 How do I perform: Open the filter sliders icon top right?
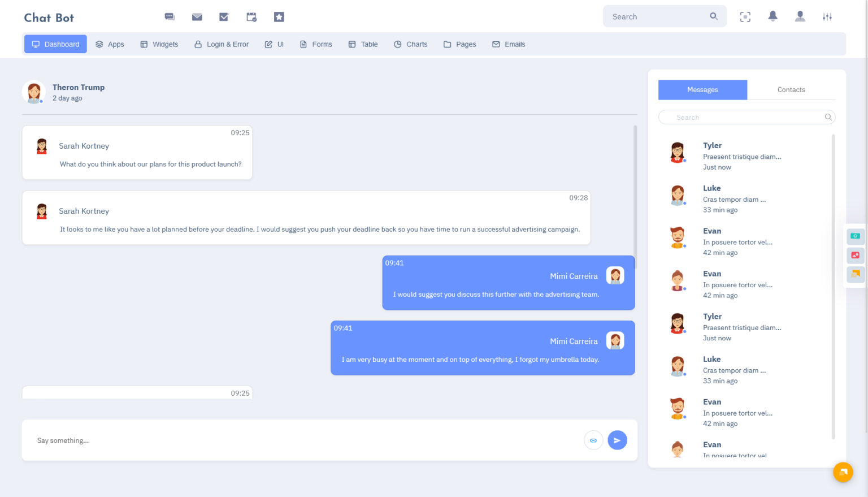pos(827,16)
